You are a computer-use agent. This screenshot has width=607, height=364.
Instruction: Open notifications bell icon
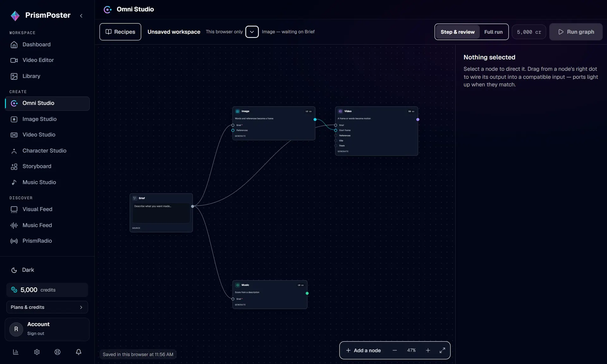pos(79,352)
